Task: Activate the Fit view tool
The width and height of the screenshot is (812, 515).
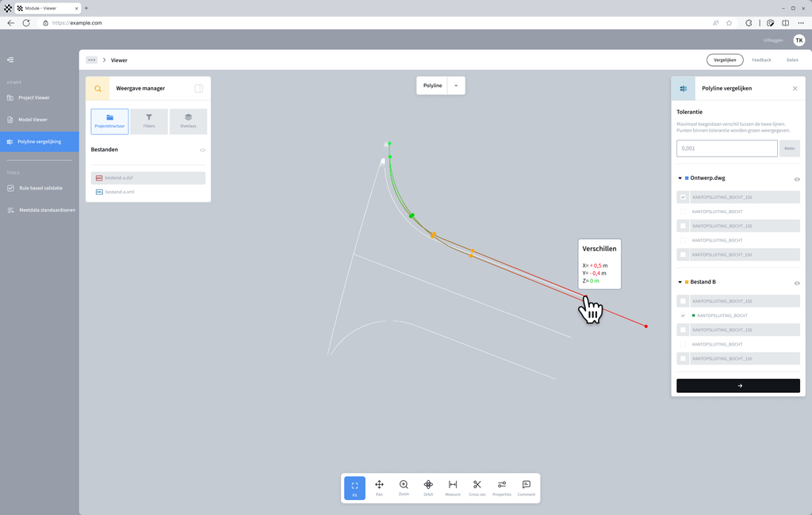Action: coord(354,488)
